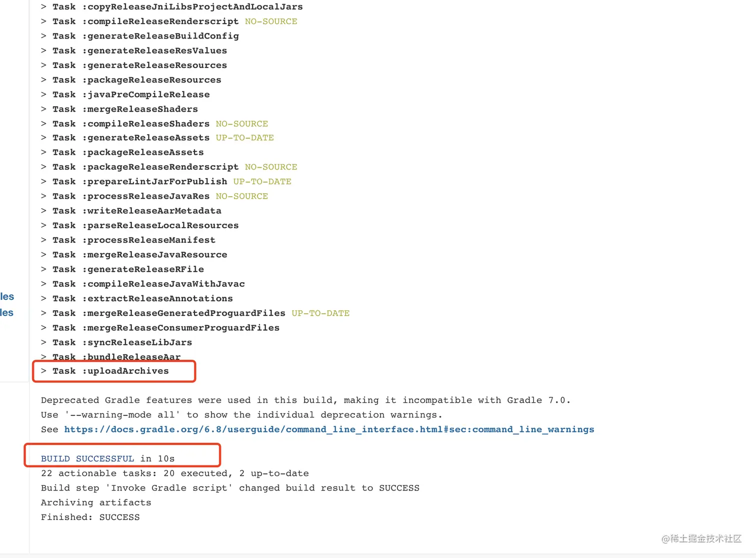Screen dimensions: 756x558
Task: Select the ':packageReleaseResources' task line
Action: pos(131,80)
